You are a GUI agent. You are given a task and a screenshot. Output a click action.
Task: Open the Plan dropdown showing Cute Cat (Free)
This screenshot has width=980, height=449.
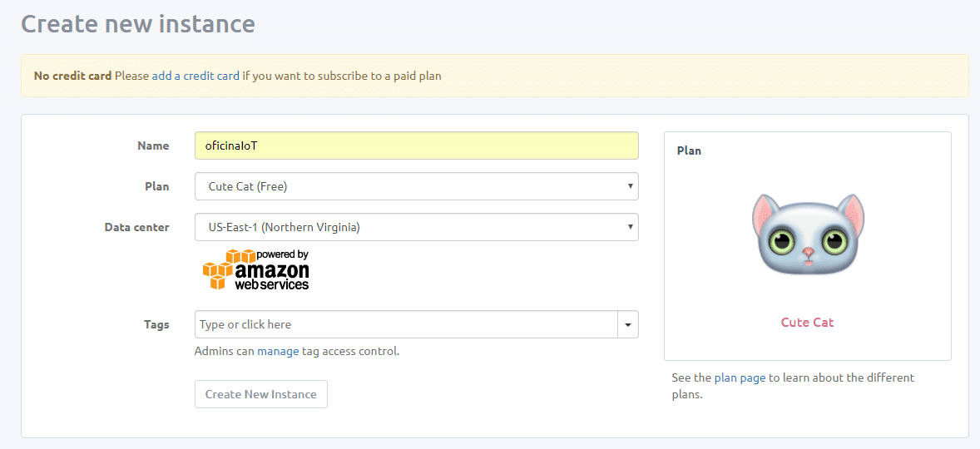click(x=416, y=186)
